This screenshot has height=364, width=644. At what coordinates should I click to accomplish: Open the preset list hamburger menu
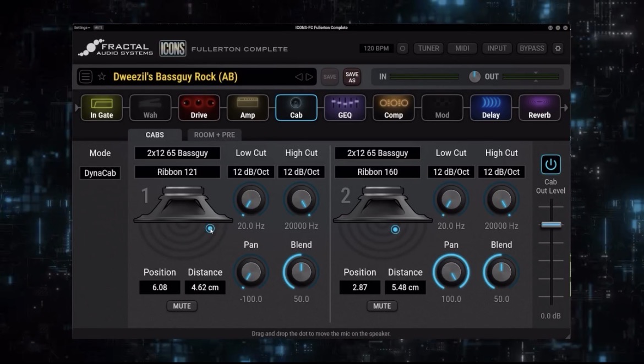[85, 77]
